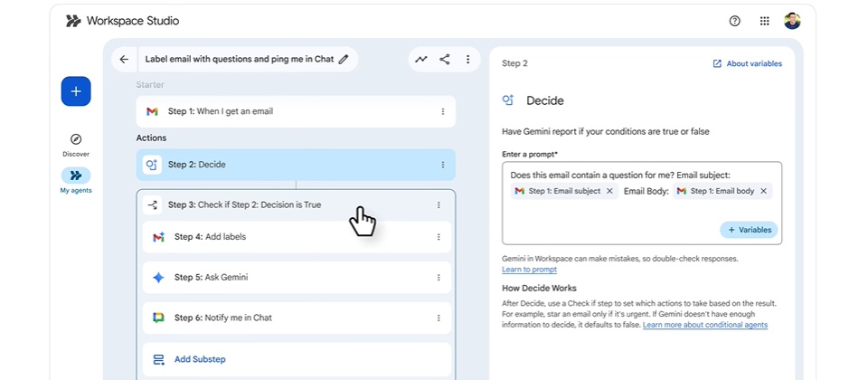Click the blue plus create button
Viewport: 868px width, 380px height.
pos(76,91)
